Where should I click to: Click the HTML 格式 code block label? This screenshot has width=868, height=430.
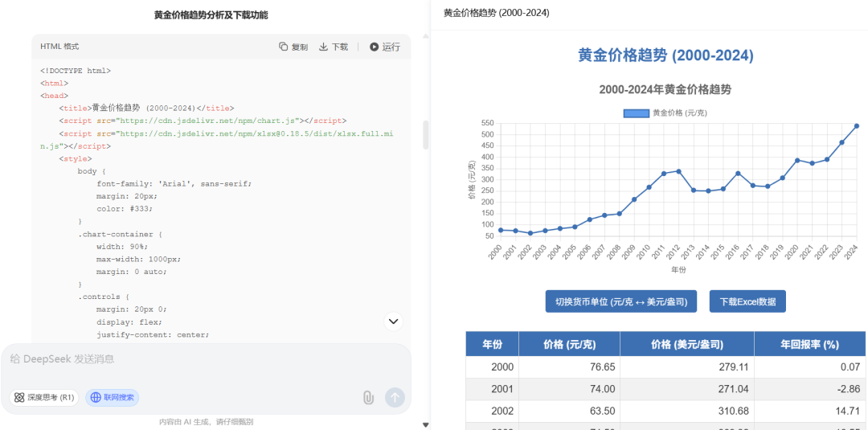59,47
